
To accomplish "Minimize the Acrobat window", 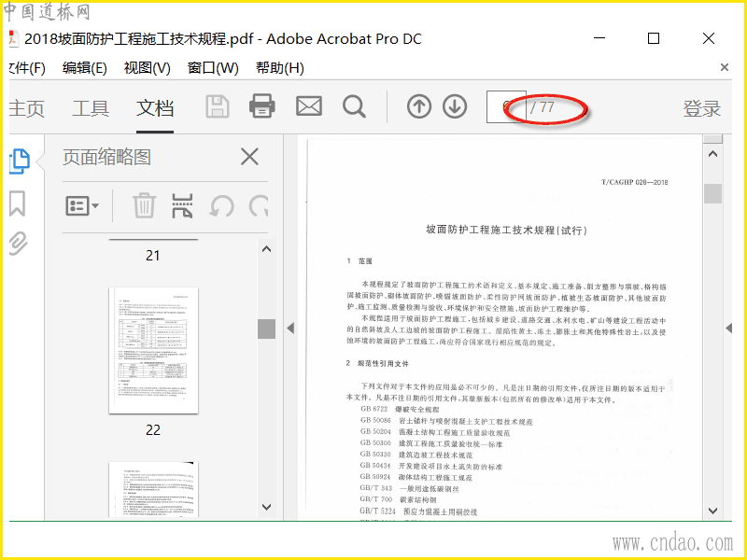I will tap(599, 38).
